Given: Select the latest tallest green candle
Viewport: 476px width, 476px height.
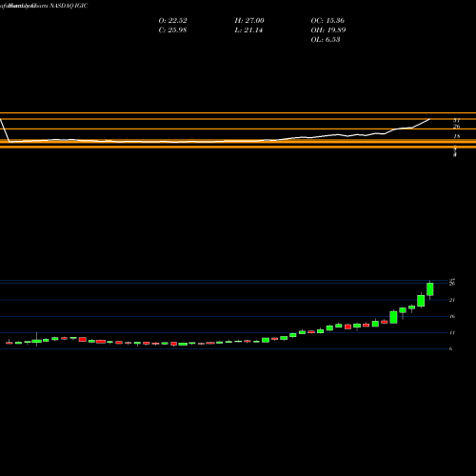Looking at the screenshot, I should pyautogui.click(x=430, y=289).
